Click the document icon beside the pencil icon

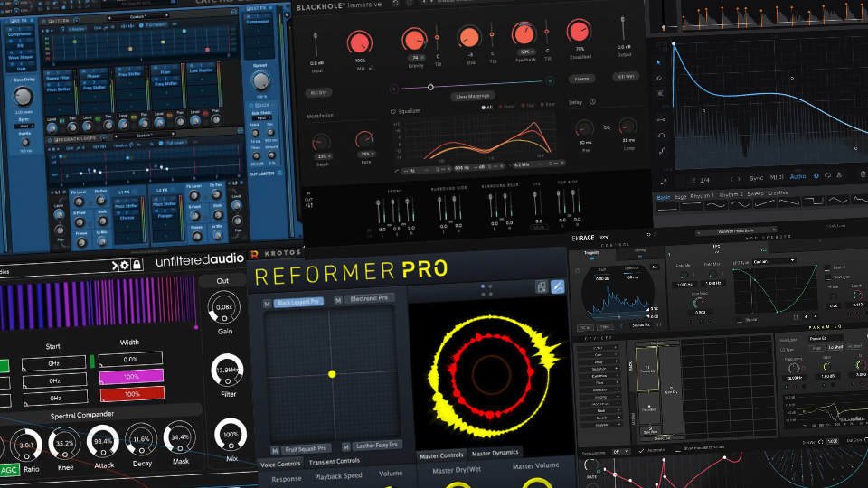[x=542, y=286]
